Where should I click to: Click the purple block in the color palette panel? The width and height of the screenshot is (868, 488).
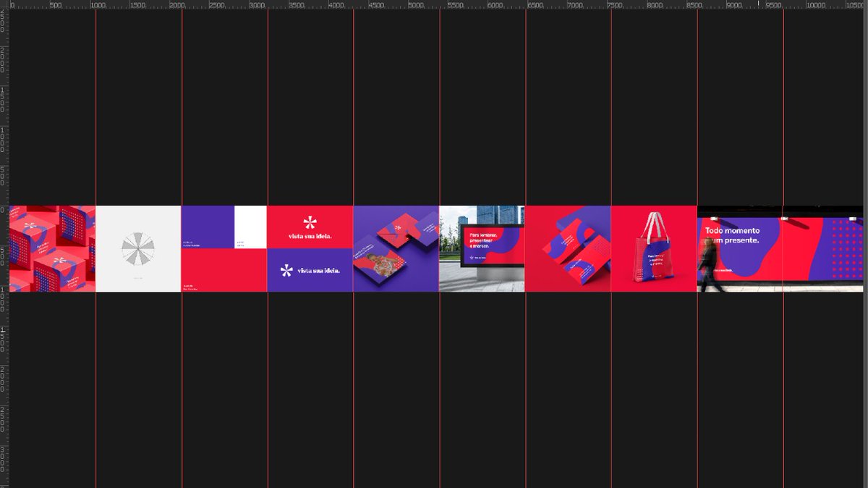pos(208,227)
